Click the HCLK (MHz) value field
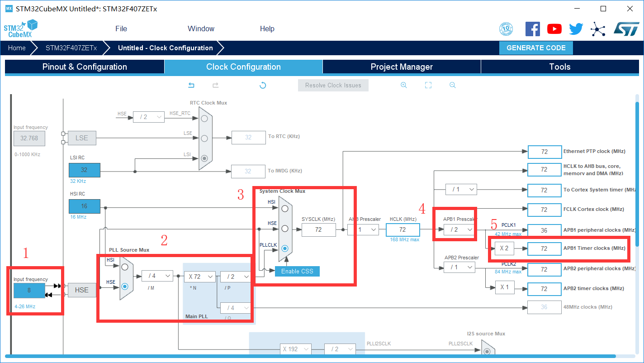 402,229
